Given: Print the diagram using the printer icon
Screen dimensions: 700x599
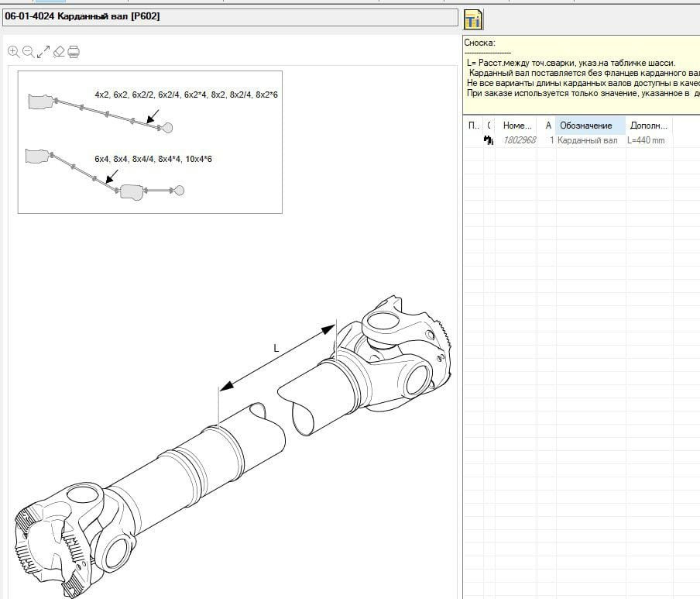Looking at the screenshot, I should click(x=74, y=52).
